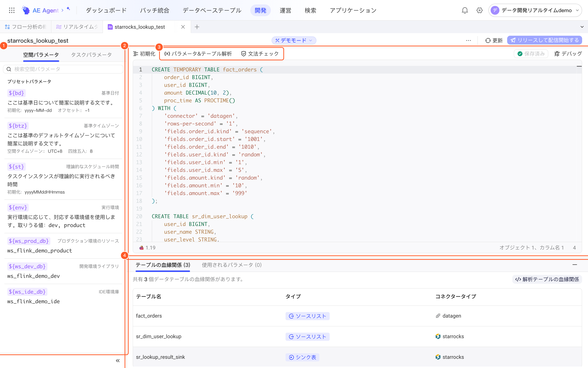The height and width of the screenshot is (368, 588).
Task: Collapse the code editor minimize dash
Action: 579,66
